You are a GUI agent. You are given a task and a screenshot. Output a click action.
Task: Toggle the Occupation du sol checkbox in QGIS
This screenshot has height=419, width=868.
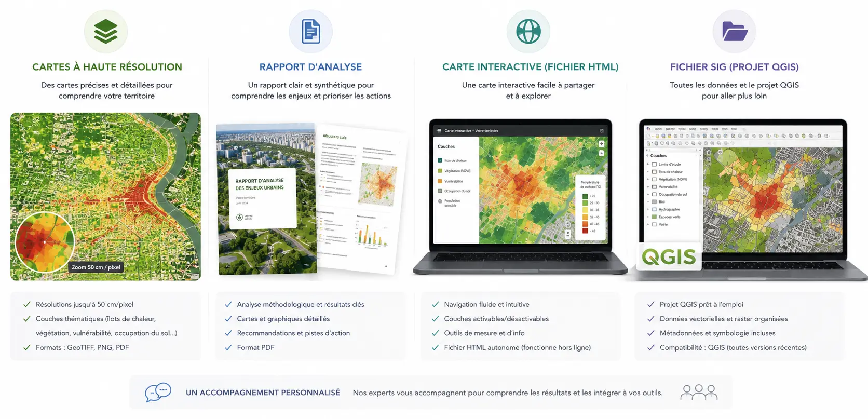(654, 195)
